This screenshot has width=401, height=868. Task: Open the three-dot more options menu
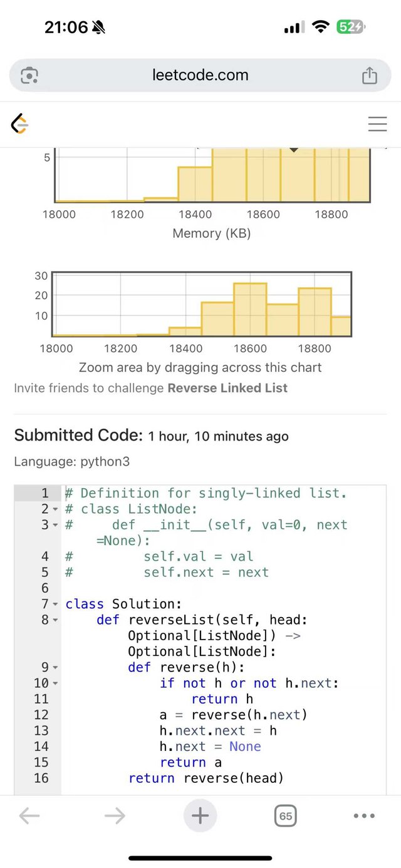364,815
